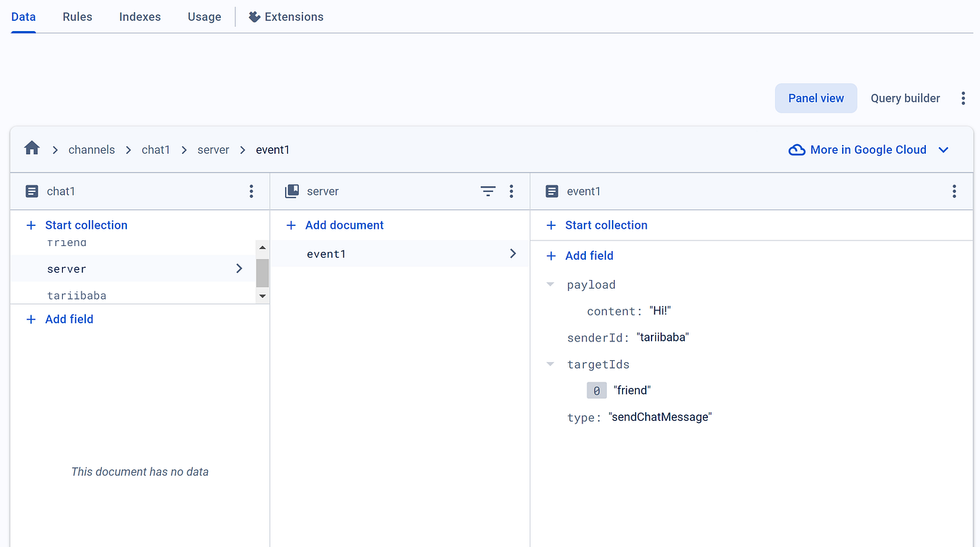Open the filter icon in the server panel
This screenshot has width=980, height=547.
point(488,191)
